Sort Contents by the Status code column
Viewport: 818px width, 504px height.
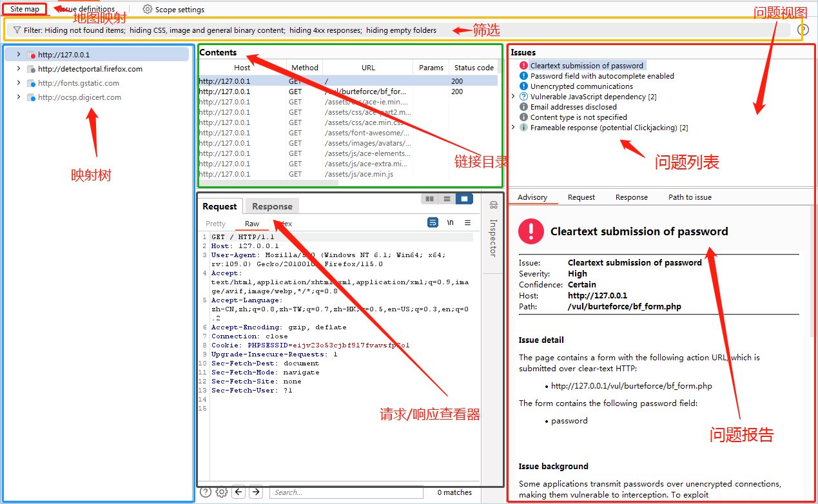pos(474,67)
